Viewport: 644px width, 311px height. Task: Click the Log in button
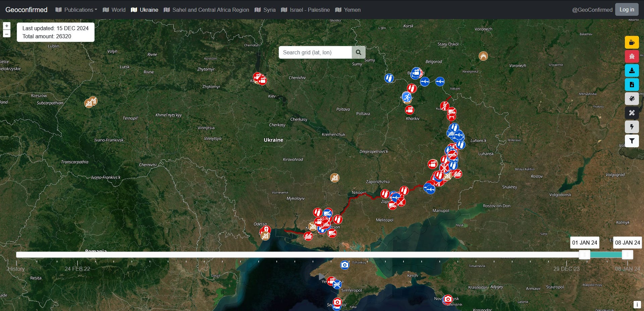click(x=627, y=9)
